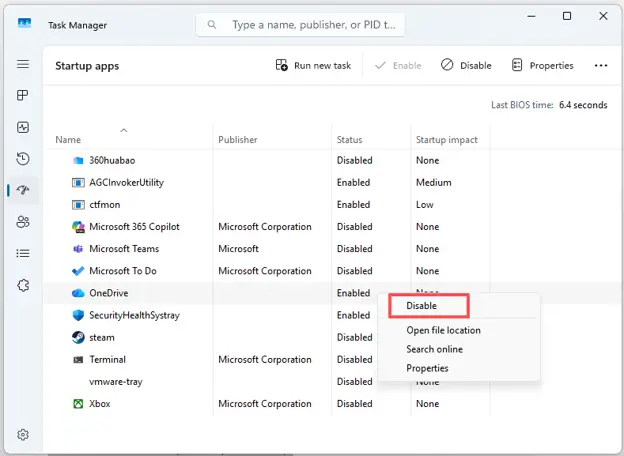Sort by the Status column header
The width and height of the screenshot is (624, 456).
(349, 140)
